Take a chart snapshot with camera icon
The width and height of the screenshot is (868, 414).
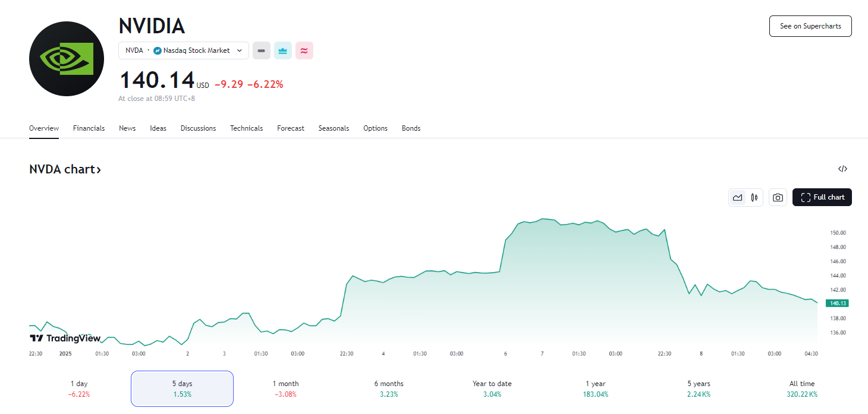[x=778, y=197]
